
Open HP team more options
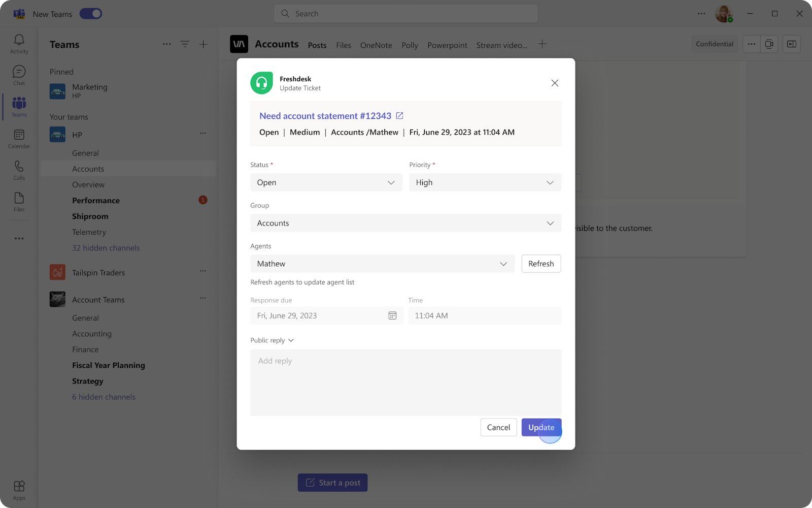click(203, 133)
